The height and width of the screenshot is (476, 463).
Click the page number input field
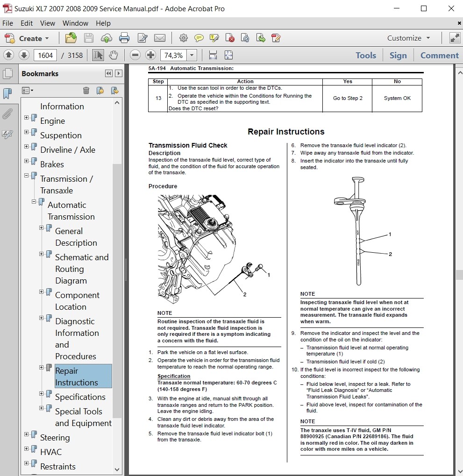tap(45, 56)
